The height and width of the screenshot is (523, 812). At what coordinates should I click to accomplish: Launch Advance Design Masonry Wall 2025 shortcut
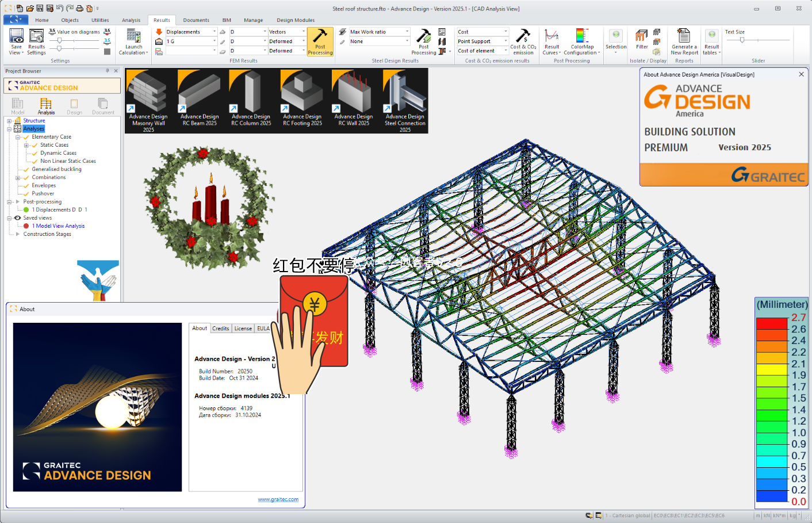coord(148,101)
